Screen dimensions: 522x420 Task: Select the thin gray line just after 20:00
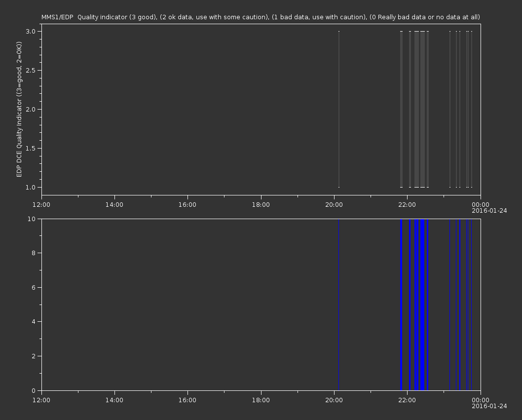point(339,109)
